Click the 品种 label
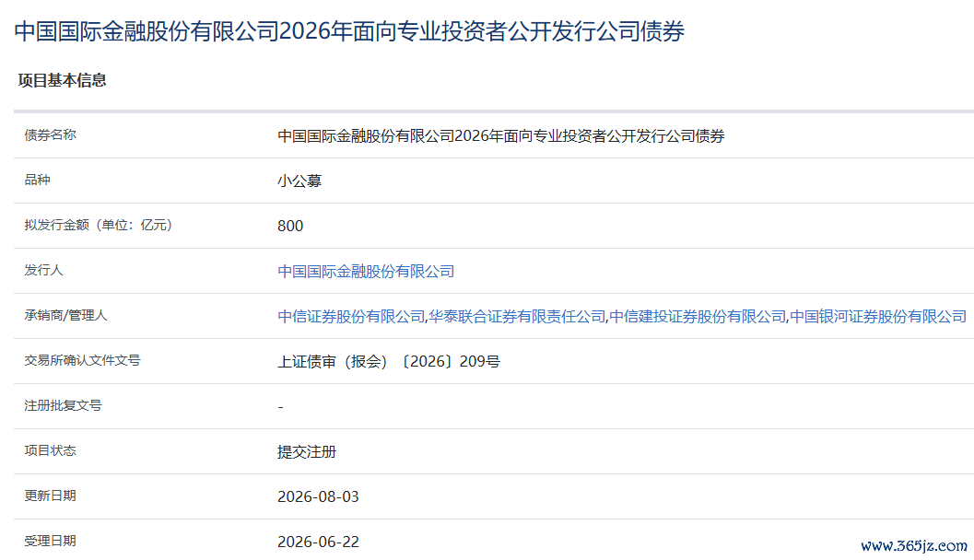This screenshot has height=560, width=974. (37, 180)
